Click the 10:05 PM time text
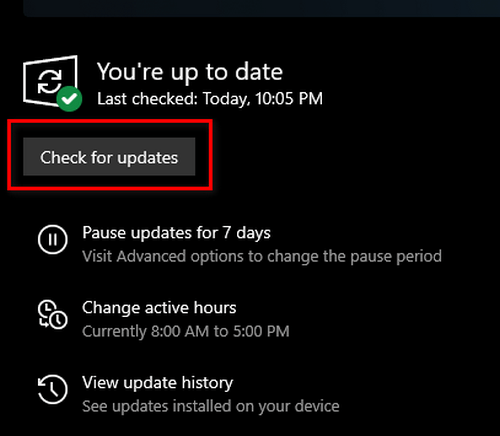 (x=289, y=99)
